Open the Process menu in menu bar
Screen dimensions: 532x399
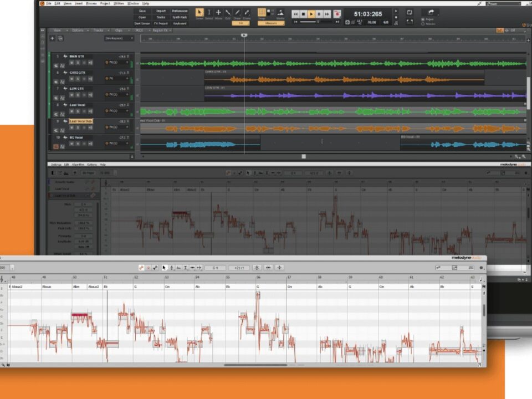click(x=91, y=3)
